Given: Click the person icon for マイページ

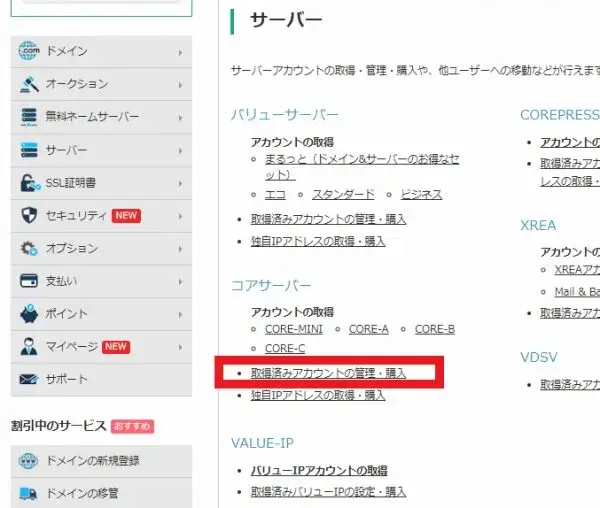Looking at the screenshot, I should 29,347.
